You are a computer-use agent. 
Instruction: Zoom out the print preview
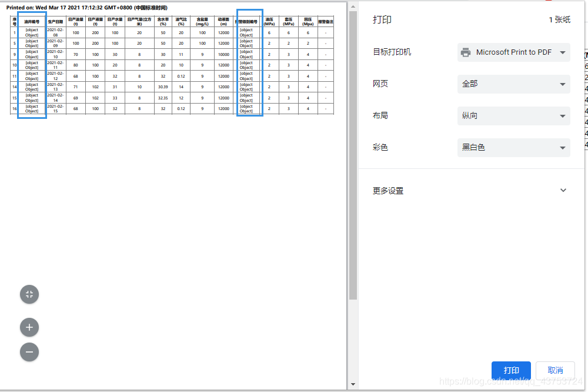(29, 352)
